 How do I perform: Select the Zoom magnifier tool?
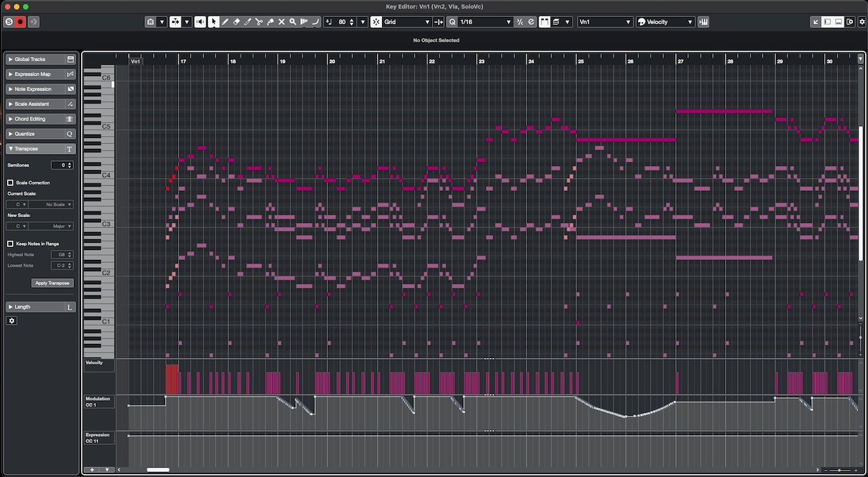[292, 22]
